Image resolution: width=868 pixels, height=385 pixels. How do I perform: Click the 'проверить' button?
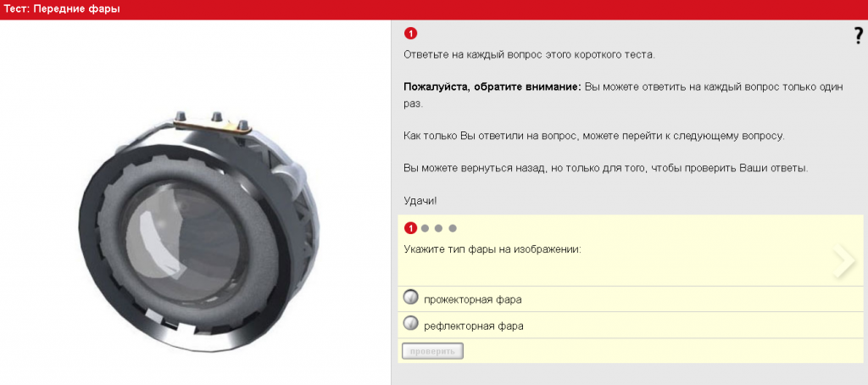[x=432, y=351]
